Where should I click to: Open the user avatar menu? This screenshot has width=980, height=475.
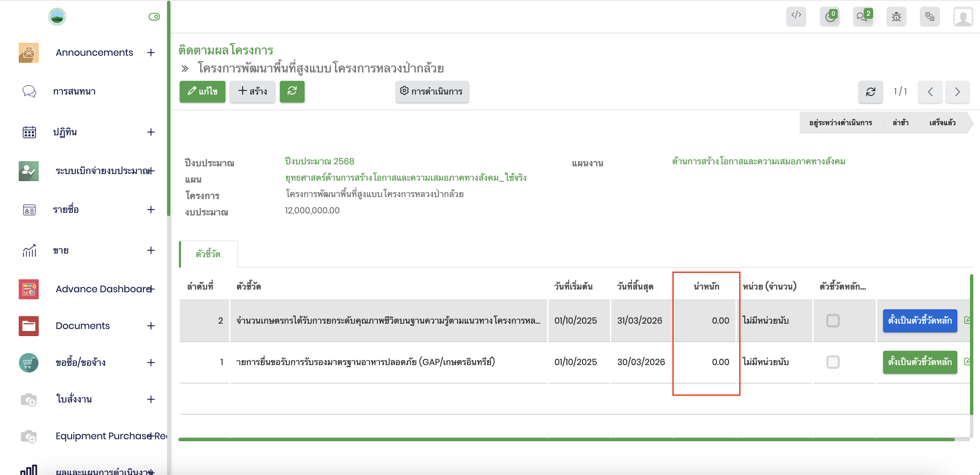963,16
